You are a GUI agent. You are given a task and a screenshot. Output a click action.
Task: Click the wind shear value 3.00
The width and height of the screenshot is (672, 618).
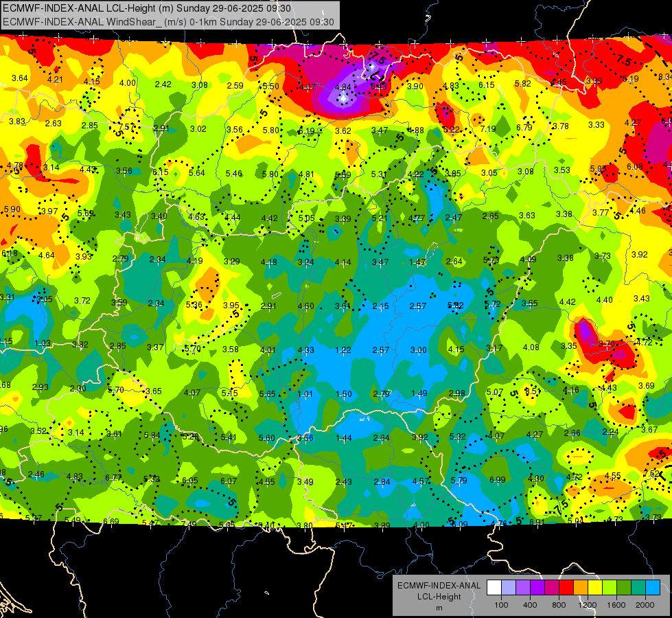coord(419,350)
